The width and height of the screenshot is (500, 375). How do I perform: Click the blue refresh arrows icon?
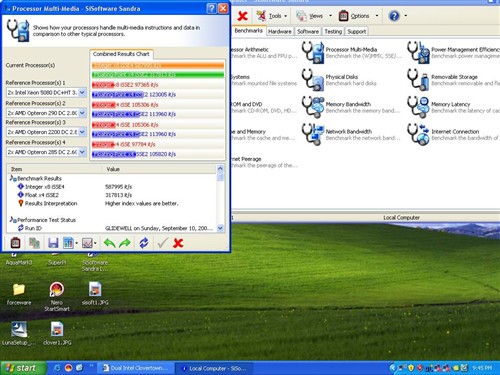click(x=144, y=243)
